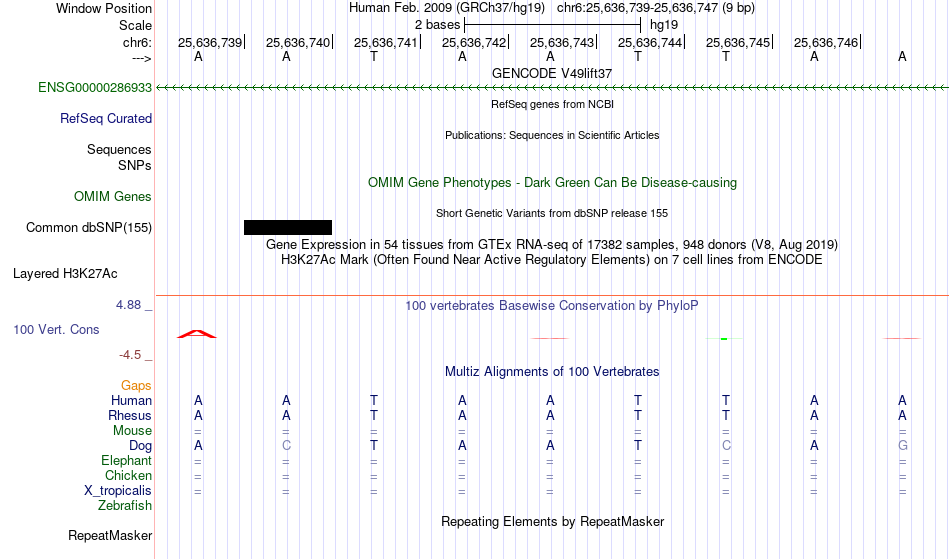This screenshot has width=950, height=559.
Task: Click the OMIM Gene Phenotypes track title
Action: pyautogui.click(x=552, y=182)
